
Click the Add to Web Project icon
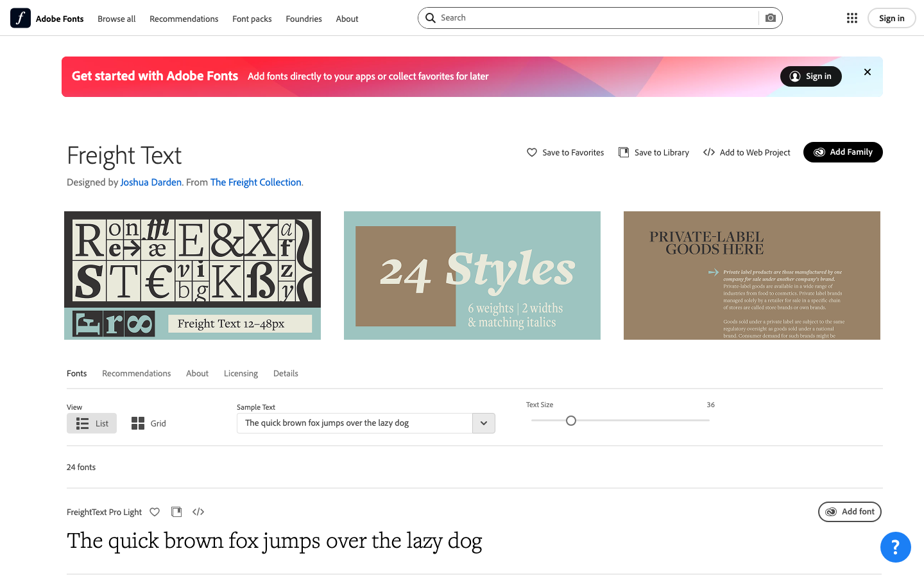(x=709, y=152)
